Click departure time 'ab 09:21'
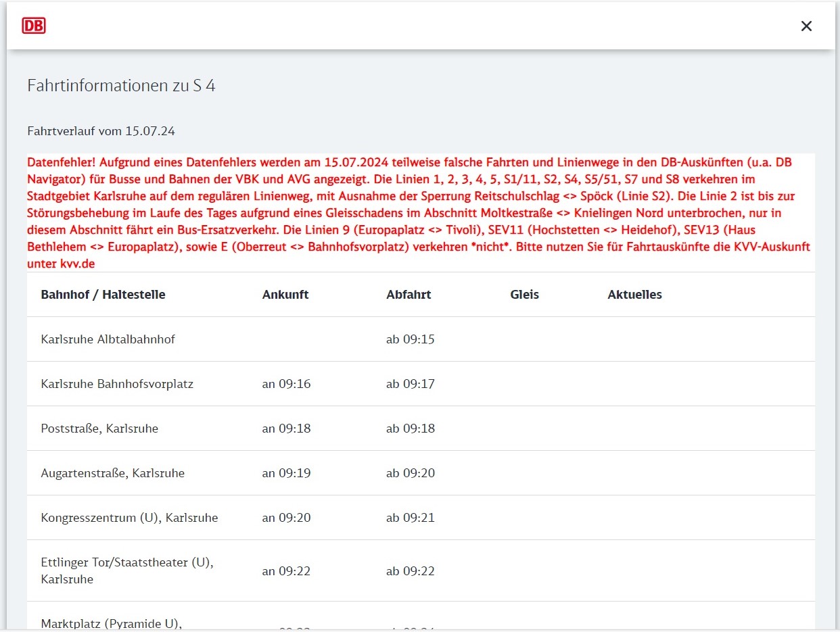 (411, 518)
